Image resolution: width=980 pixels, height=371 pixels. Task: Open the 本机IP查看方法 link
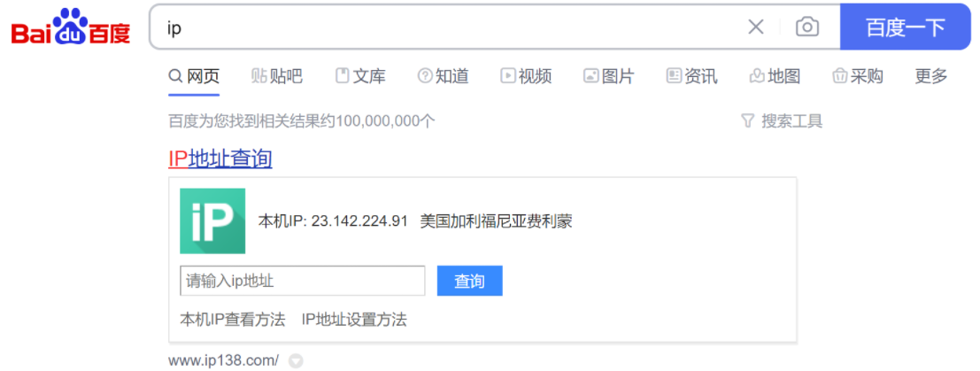coord(233,320)
